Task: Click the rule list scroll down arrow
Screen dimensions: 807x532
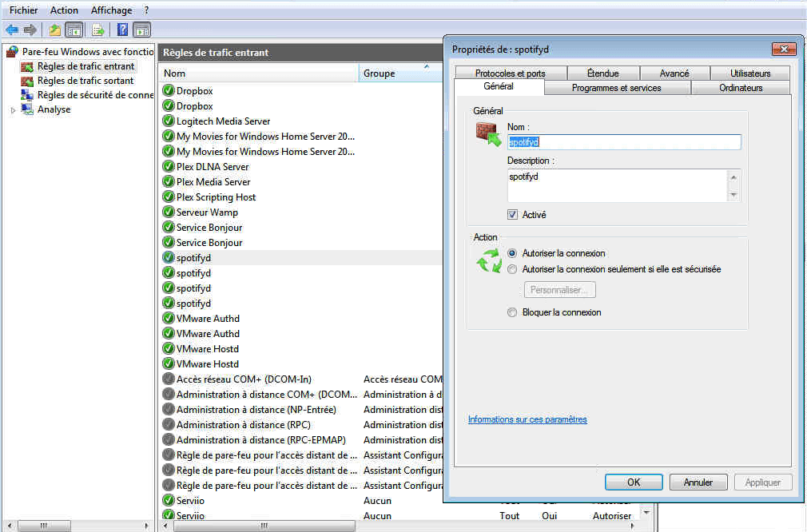Action: point(647,513)
